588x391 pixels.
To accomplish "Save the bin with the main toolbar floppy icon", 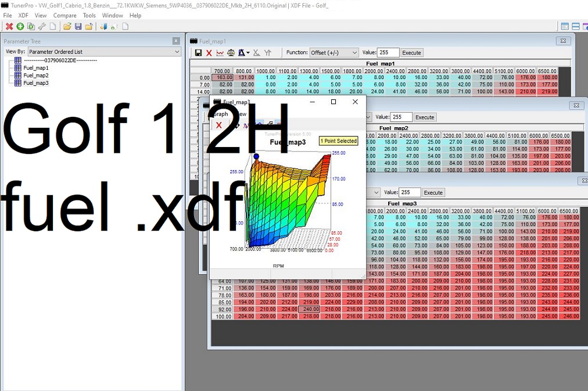I will click(x=78, y=26).
